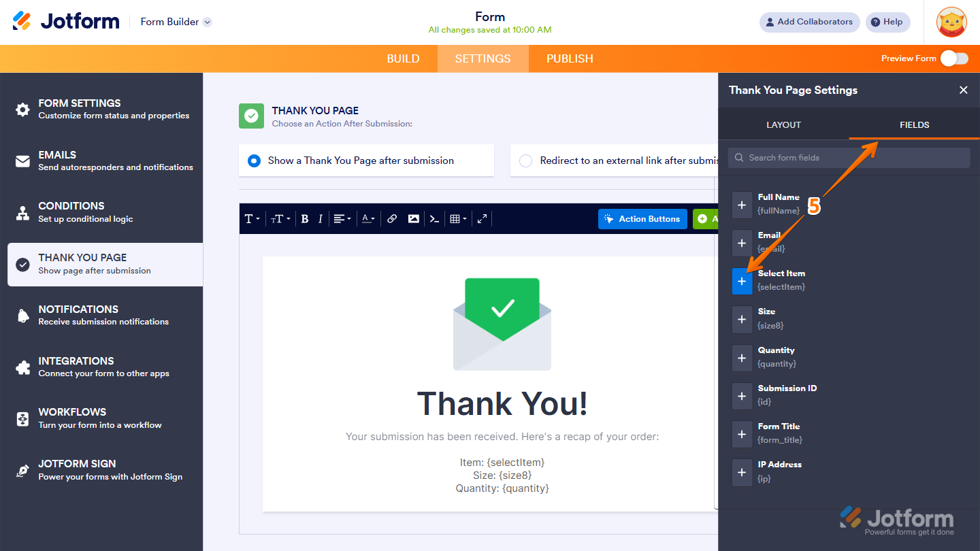Choose redirect to an external link after submission
980x551 pixels.
(x=525, y=161)
